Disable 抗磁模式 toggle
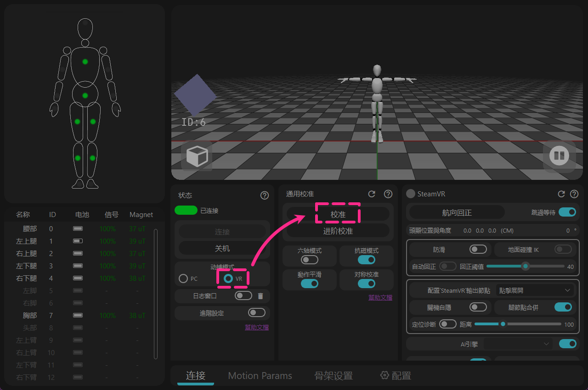Screen dimensions: 588x390 [367, 260]
